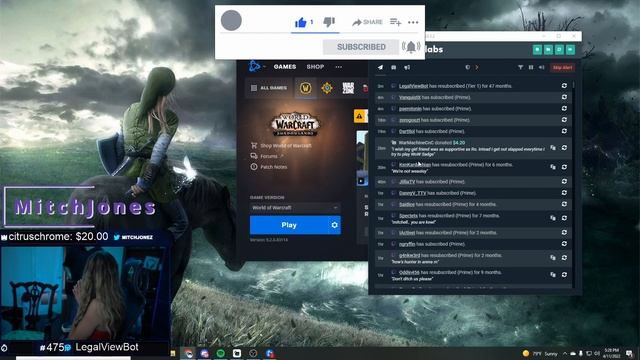The width and height of the screenshot is (640, 360).
Task: Click the MITCHJONEZ Twitter handle overlay
Action: click(x=133, y=237)
